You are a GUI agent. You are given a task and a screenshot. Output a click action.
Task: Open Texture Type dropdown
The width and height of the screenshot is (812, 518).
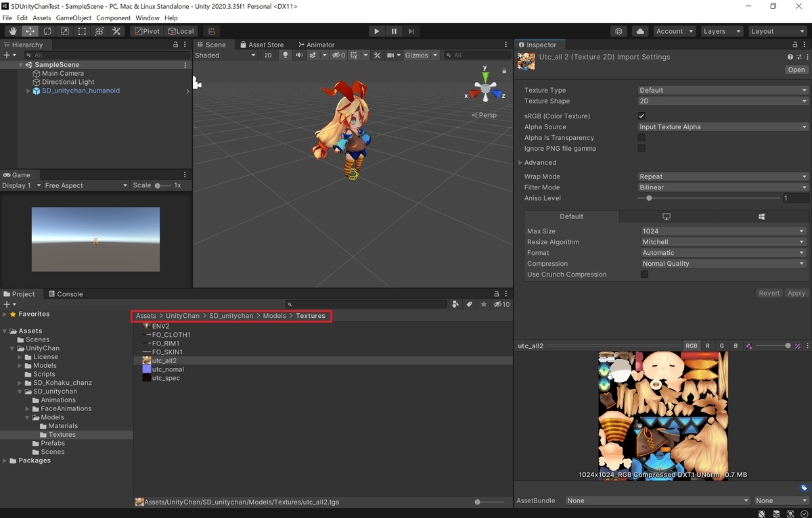click(x=723, y=90)
